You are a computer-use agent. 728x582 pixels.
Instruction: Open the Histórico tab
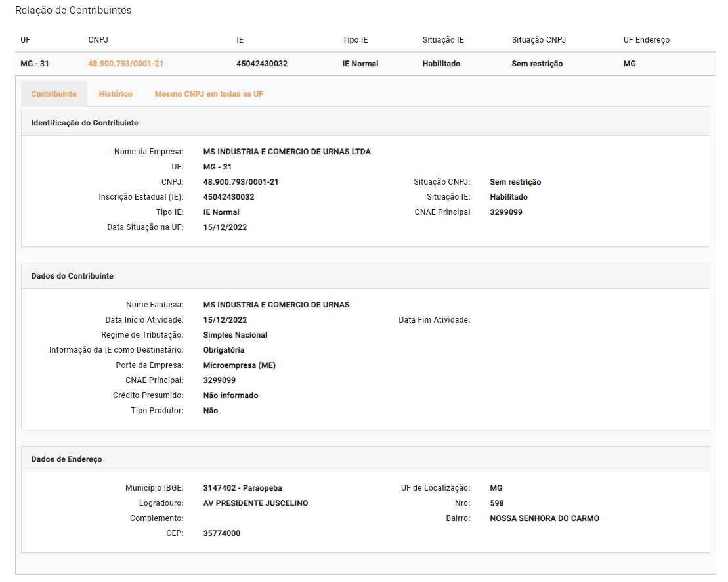click(x=116, y=94)
